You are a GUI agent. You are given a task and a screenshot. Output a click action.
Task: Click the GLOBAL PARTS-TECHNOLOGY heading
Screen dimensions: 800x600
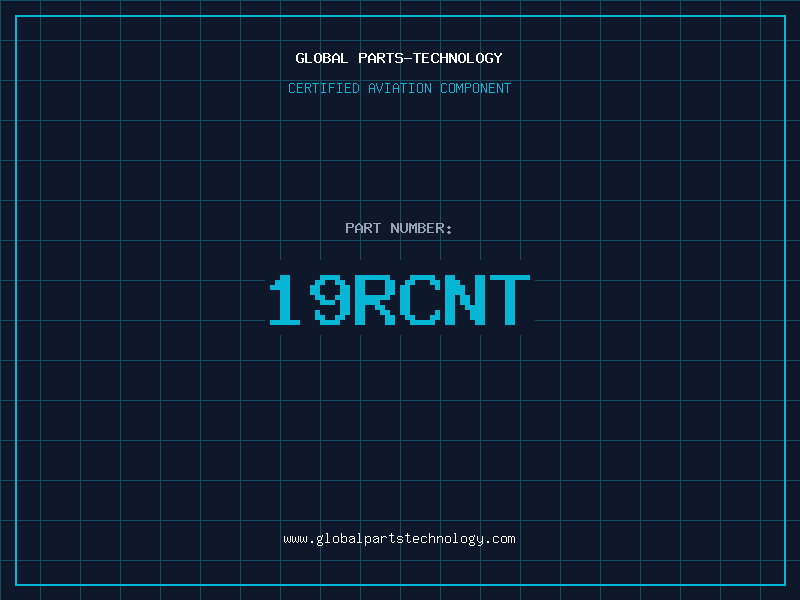coord(399,58)
